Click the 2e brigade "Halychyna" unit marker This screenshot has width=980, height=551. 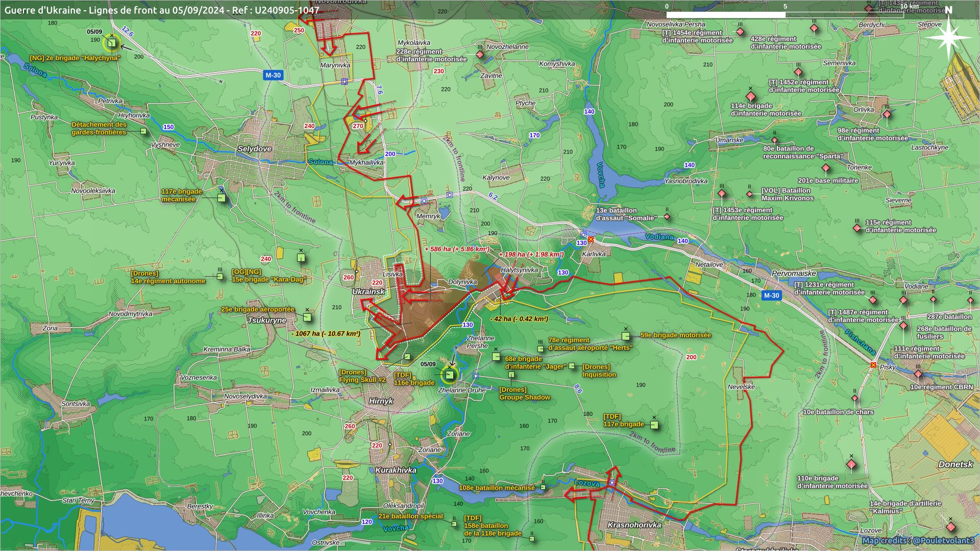[112, 43]
